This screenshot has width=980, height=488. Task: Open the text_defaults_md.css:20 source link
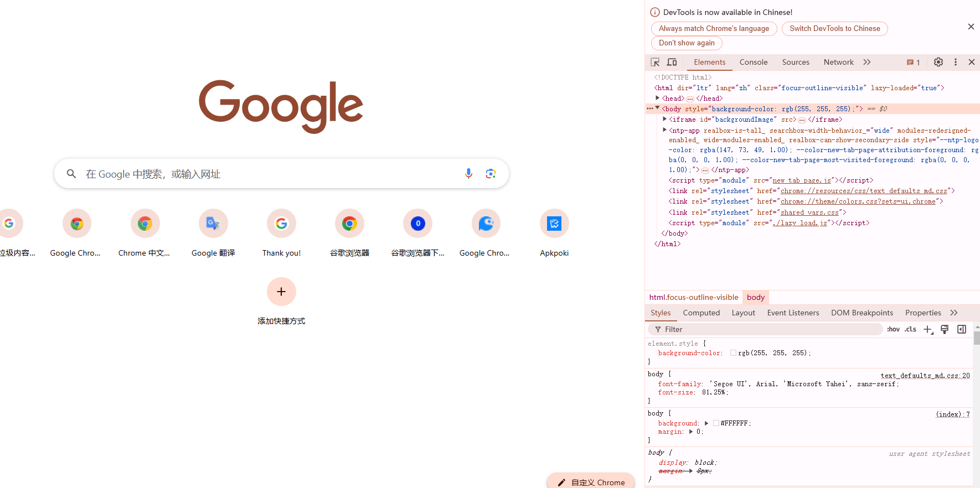925,376
